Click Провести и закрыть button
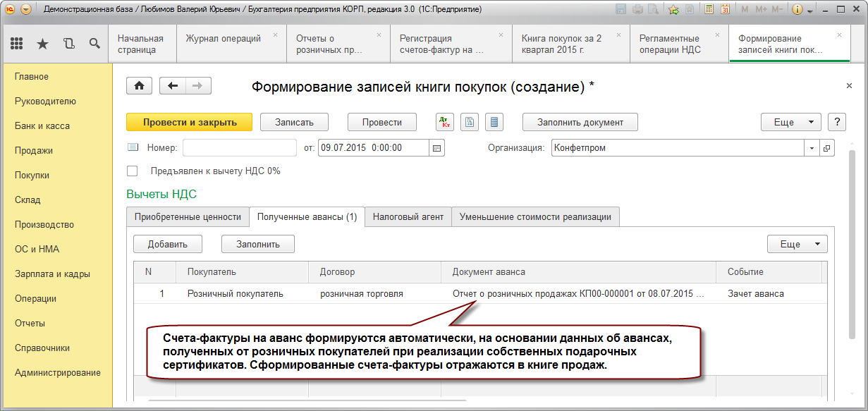The height and width of the screenshot is (411, 868). (190, 122)
